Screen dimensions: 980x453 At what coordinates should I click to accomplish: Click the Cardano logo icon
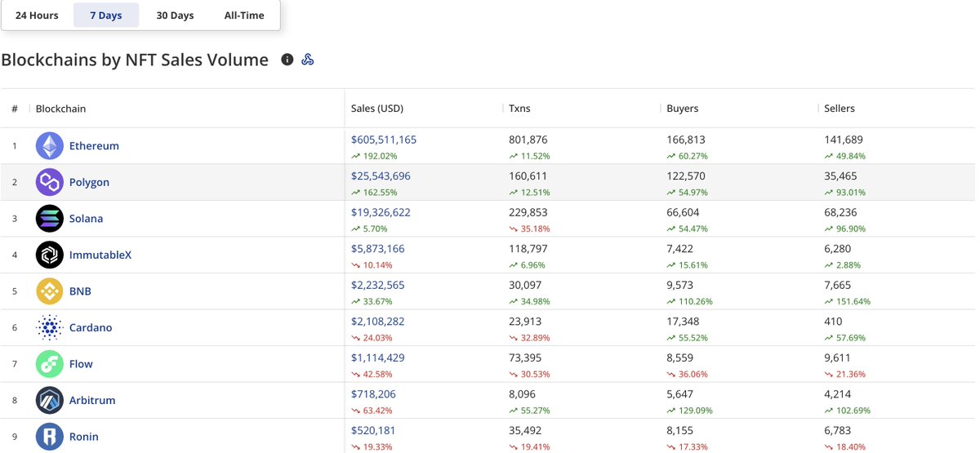click(x=50, y=327)
